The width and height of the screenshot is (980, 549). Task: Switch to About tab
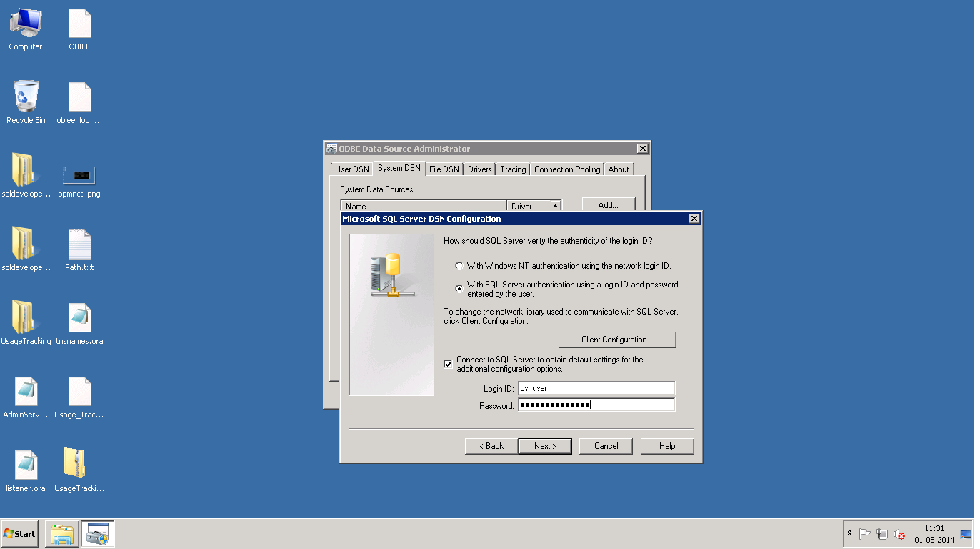(619, 169)
